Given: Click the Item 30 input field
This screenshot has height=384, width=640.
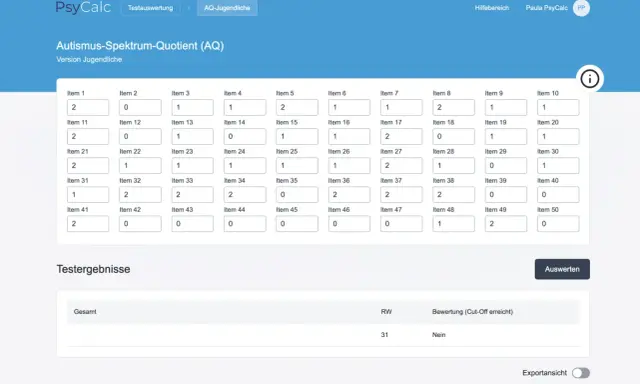Looking at the screenshot, I should click(558, 166).
